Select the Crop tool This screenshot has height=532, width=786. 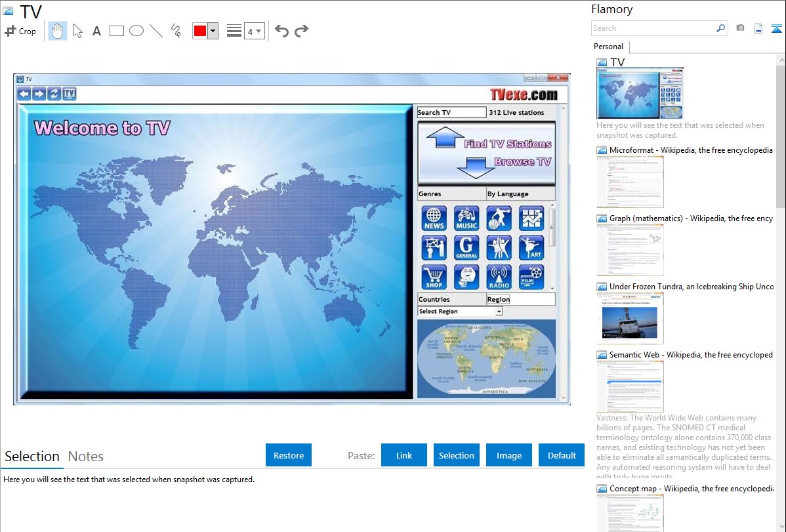tap(20, 31)
